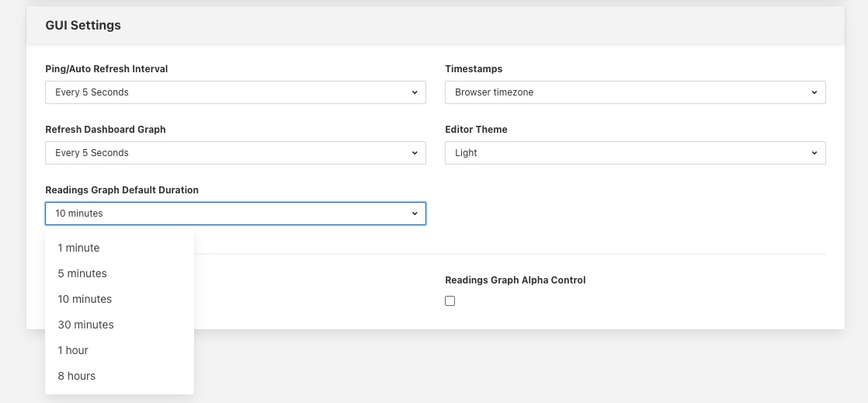This screenshot has width=868, height=403.
Task: Choose the 5 minutes option
Action: (120, 273)
